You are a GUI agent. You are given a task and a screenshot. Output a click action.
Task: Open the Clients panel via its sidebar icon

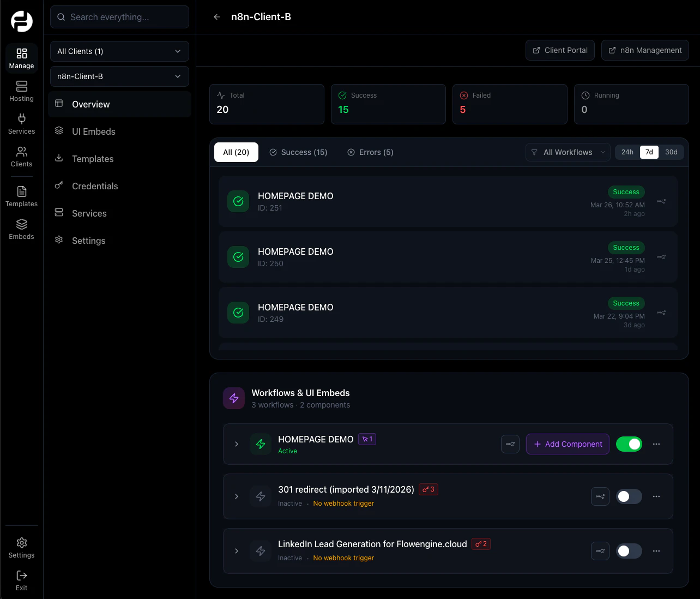[21, 156]
